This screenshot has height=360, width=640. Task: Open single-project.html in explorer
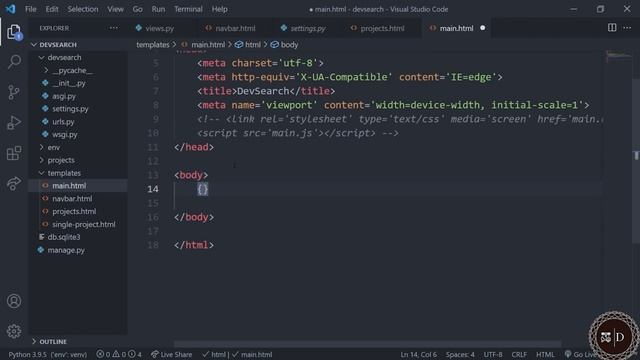(x=84, y=224)
